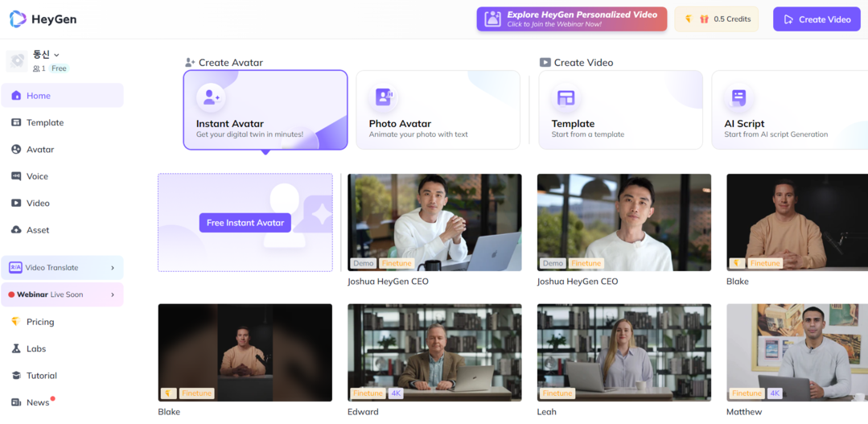The image size is (868, 424).
Task: Click the Template sidebar icon
Action: click(16, 122)
